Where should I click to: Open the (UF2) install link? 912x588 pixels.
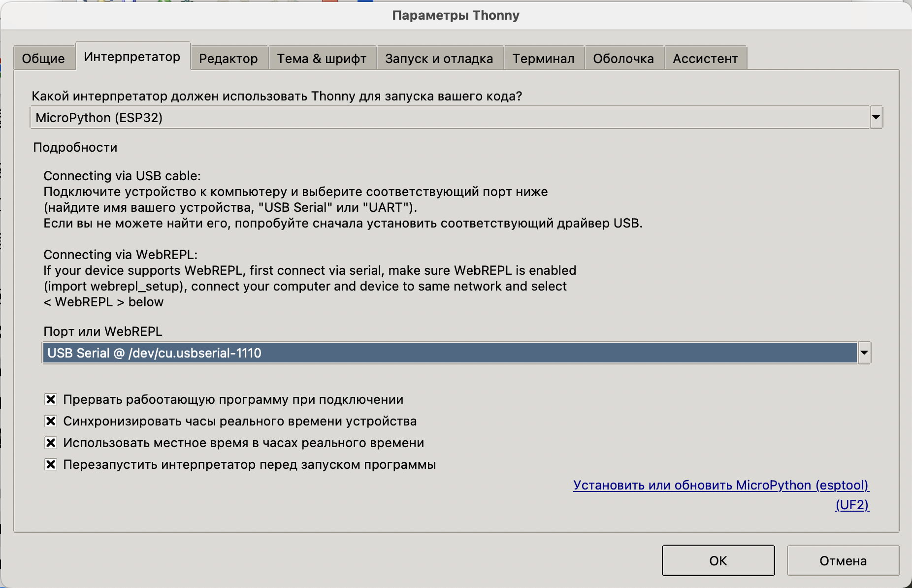coord(852,505)
